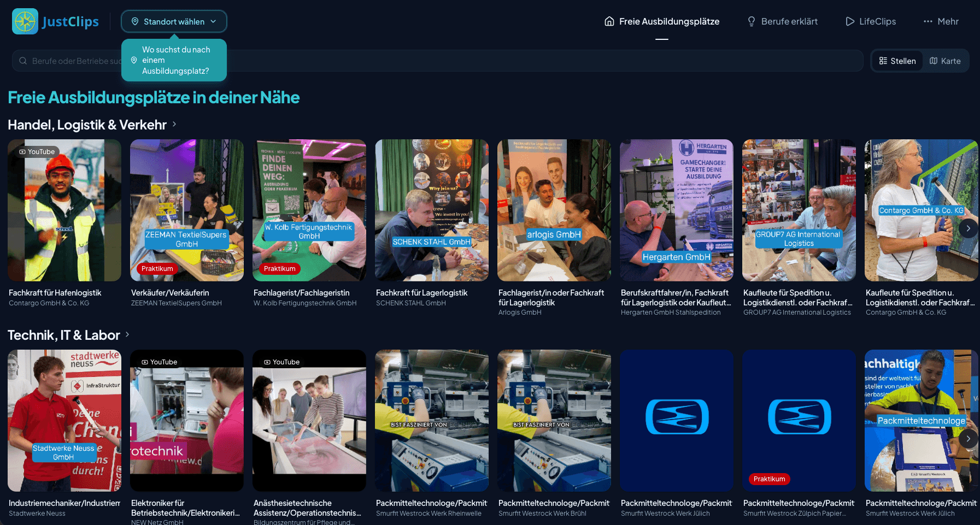Click the GROUP7 AG International Logistics company name
This screenshot has height=525, width=980.
tap(797, 312)
